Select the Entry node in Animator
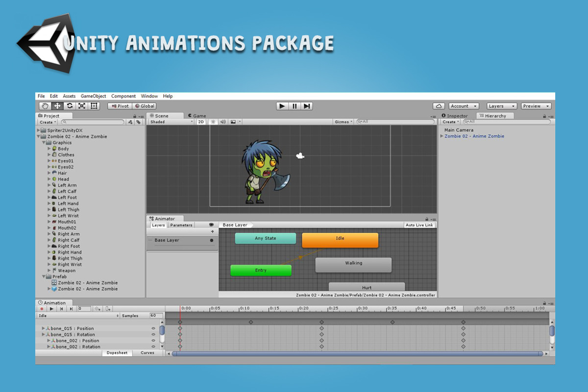The image size is (588, 392). click(261, 270)
